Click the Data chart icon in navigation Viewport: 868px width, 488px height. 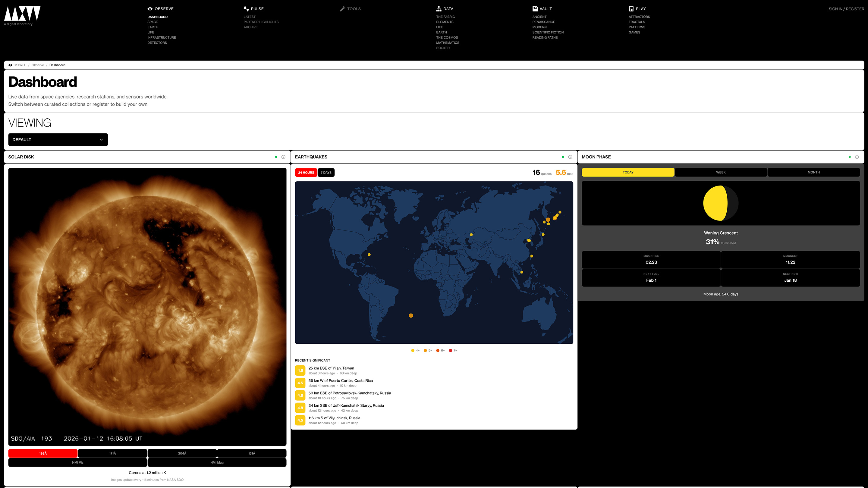pos(439,9)
